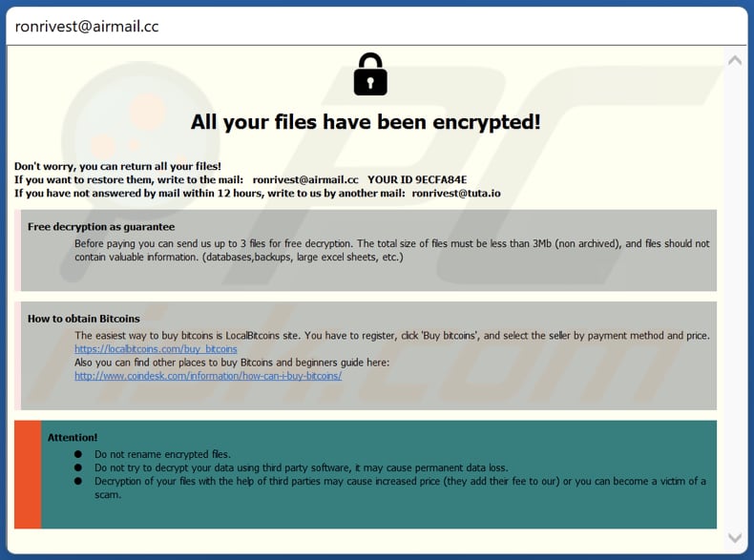Image resolution: width=754 pixels, height=560 pixels.
Task: Click the "Free decryption as guarantee" heading
Action: click(101, 226)
